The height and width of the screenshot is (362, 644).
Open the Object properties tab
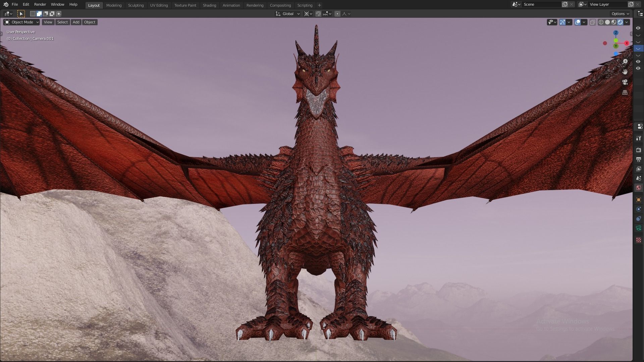pos(639,200)
